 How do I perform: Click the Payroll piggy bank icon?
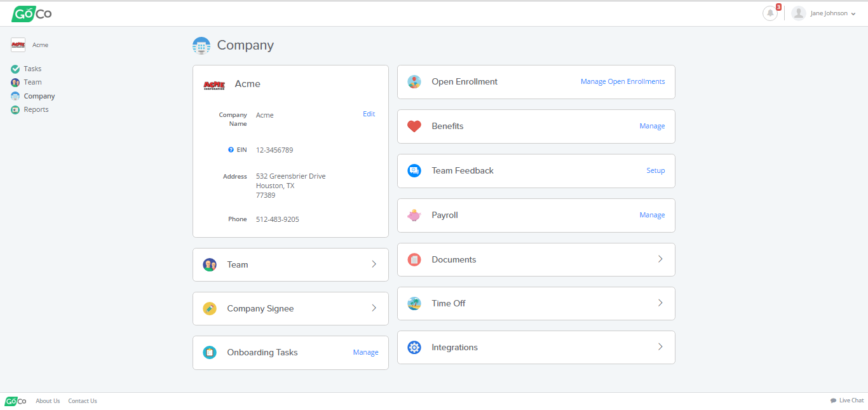[414, 215]
